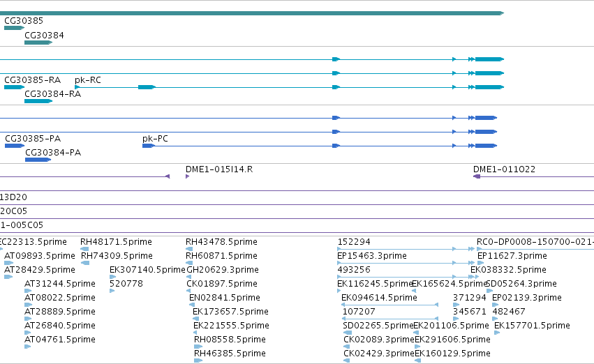This screenshot has height=364, width=594.
Task: Select EST AT31244.5prime
Action: 60,284
